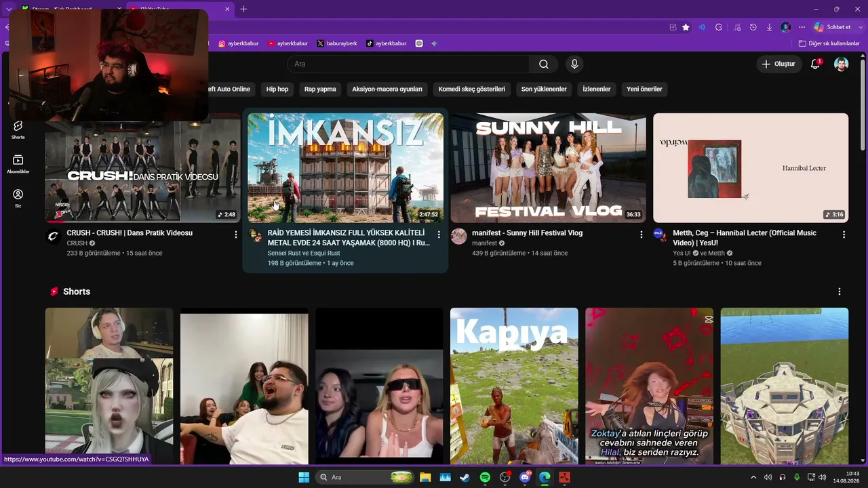
Task: Open the Yes U! channel avatar
Action: click(x=661, y=235)
